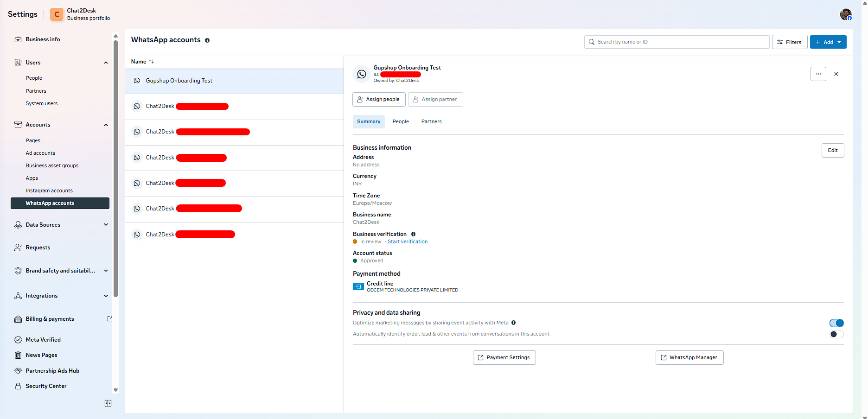Expand the Integrations sidebar section
The height and width of the screenshot is (419, 868).
pyautogui.click(x=106, y=296)
